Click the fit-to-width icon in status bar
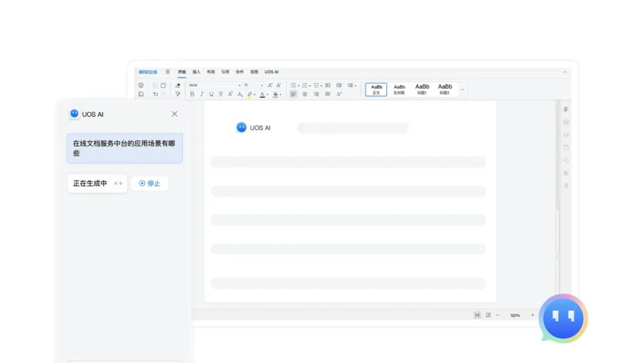This screenshot has width=644, height=363. tap(477, 315)
